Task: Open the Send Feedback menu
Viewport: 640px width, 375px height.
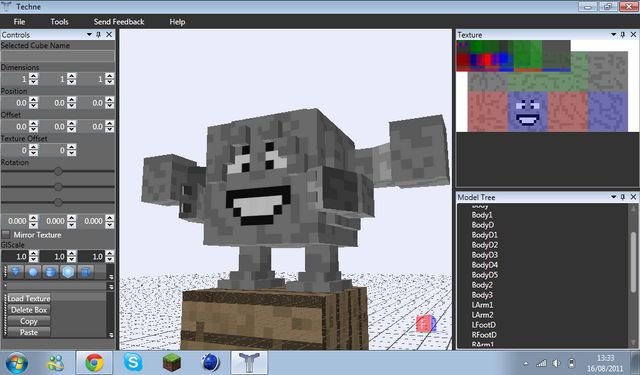Action: [x=119, y=22]
